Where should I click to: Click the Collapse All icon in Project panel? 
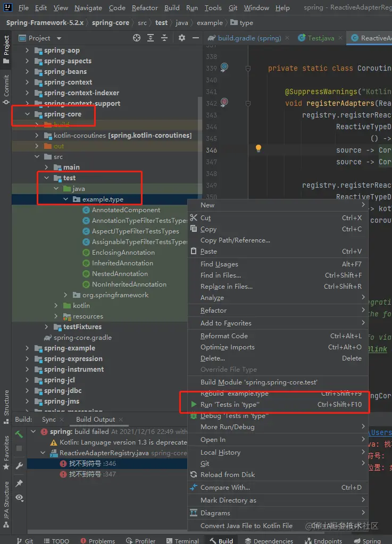164,38
